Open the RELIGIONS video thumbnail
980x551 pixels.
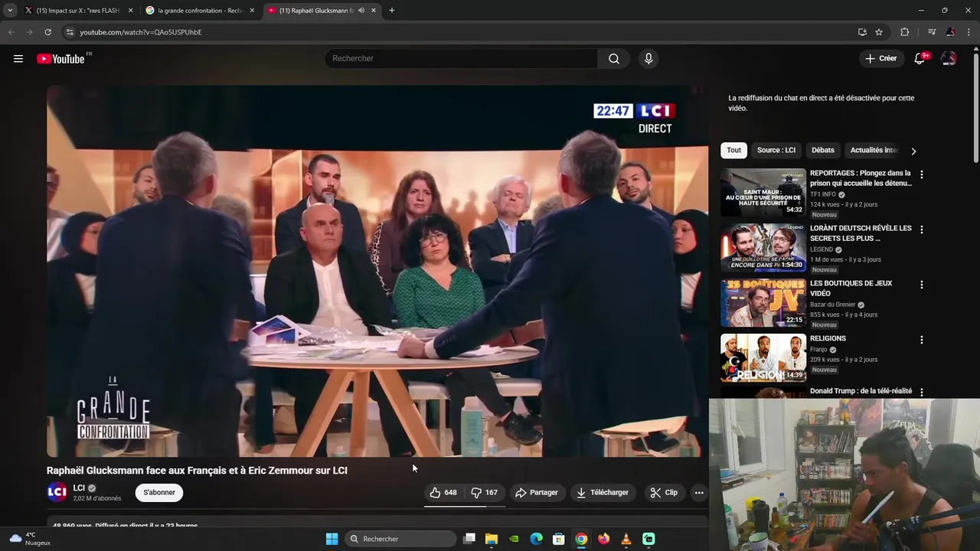pos(763,357)
